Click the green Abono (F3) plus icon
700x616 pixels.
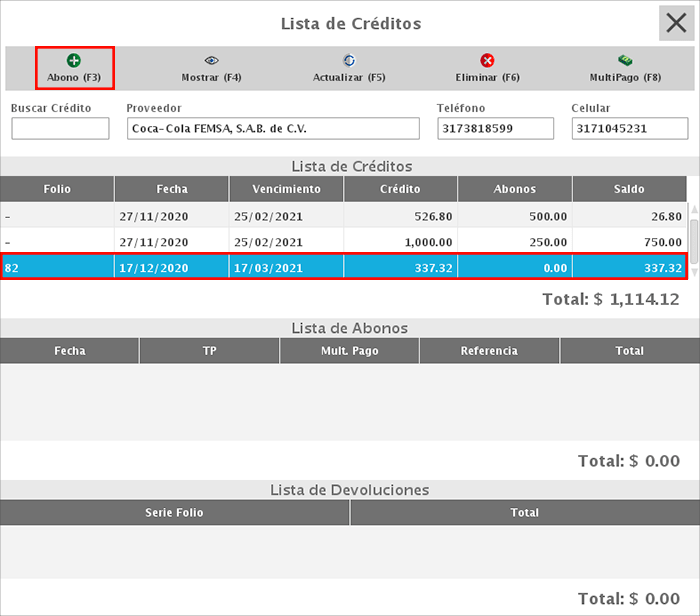coord(74,61)
